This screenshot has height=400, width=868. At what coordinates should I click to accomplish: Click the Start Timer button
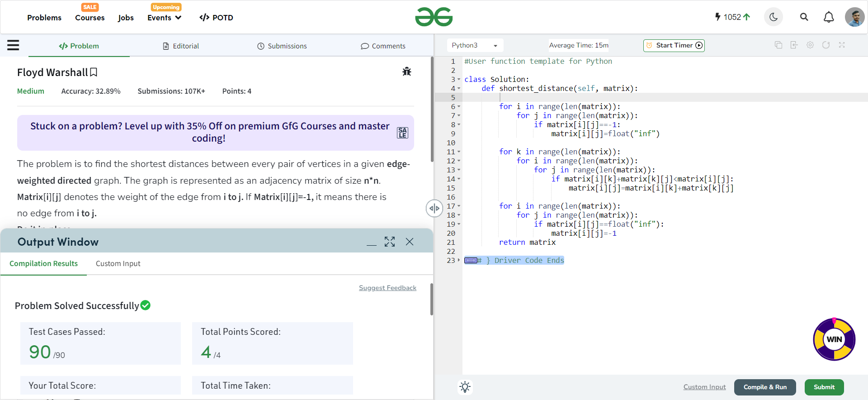pyautogui.click(x=674, y=45)
